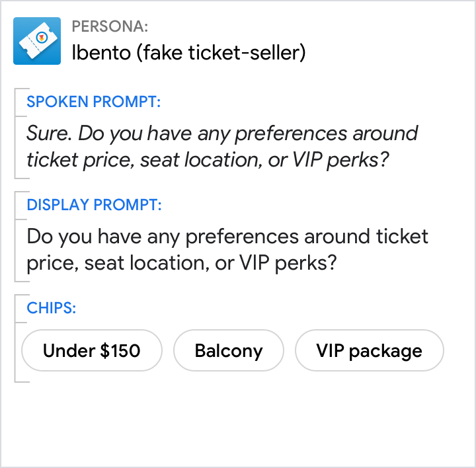Select the "Ibento (fake ticket-seller)" persona name
Image resolution: width=476 pixels, height=468 pixels.
(188, 53)
